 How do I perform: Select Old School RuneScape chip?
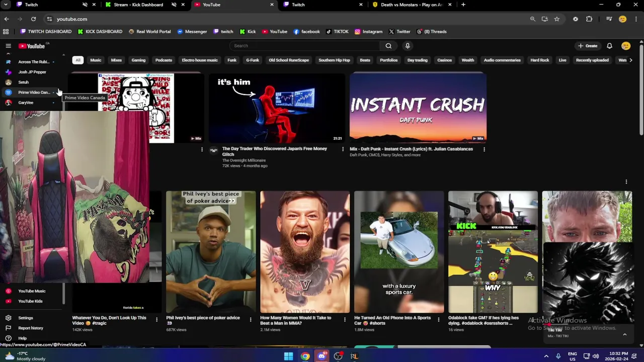[x=289, y=60]
